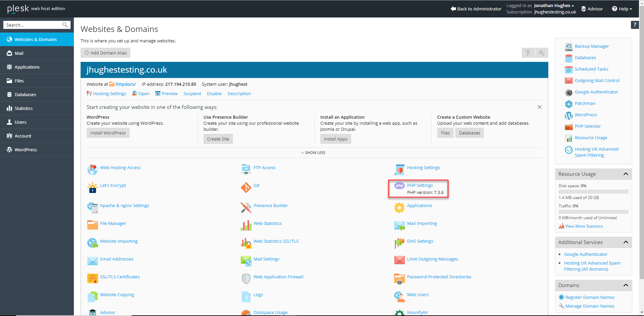
Task: Open the Patchman icon in the right panel
Action: [x=569, y=104]
